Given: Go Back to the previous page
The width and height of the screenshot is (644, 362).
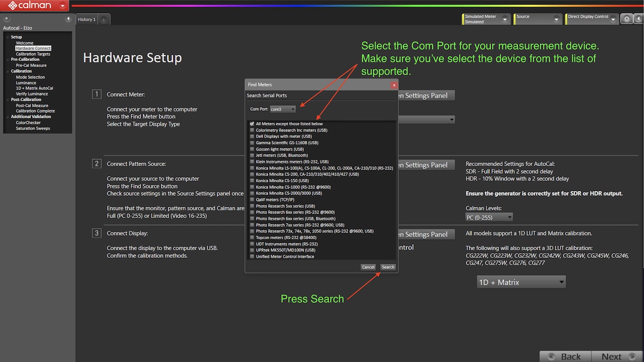Looking at the screenshot, I should point(565,356).
